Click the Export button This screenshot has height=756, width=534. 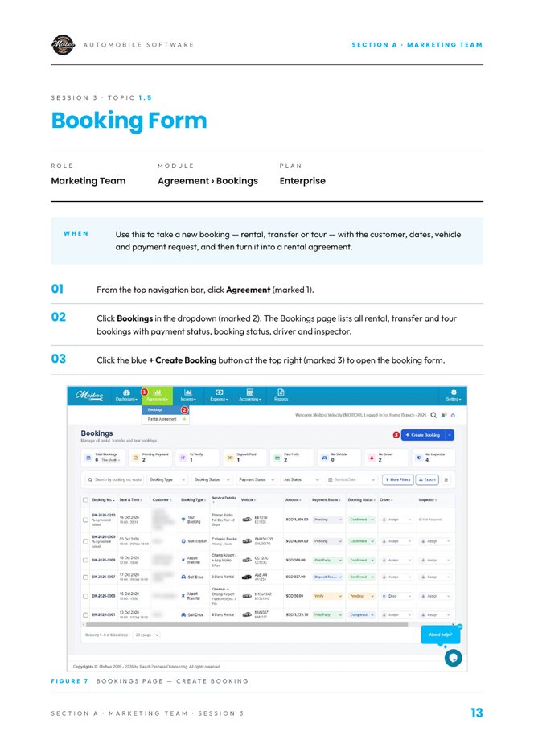(428, 479)
